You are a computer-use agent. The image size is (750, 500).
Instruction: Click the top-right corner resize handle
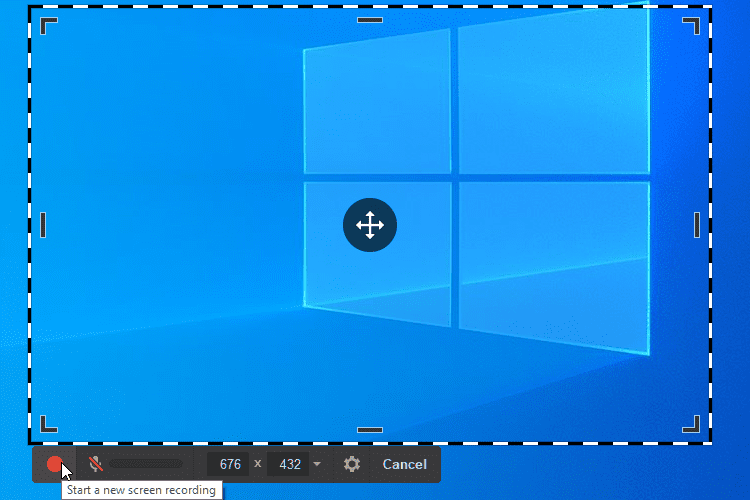[691, 26]
